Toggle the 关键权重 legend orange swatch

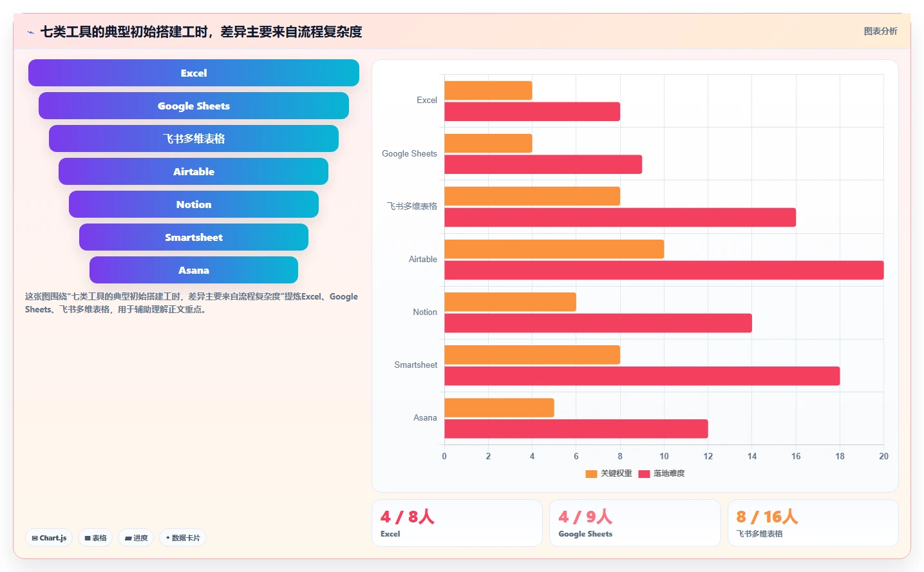pos(591,473)
